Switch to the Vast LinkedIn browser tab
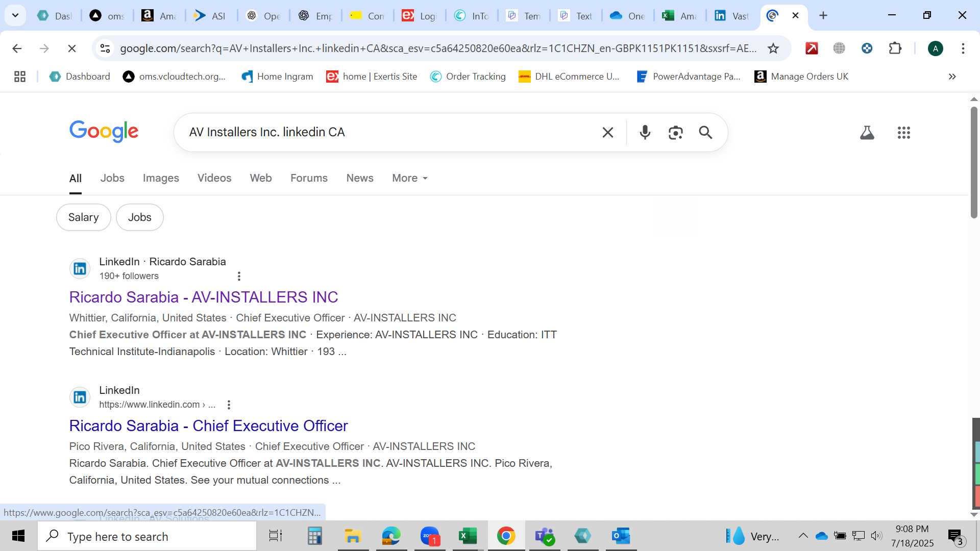This screenshot has width=980, height=551. pos(732,16)
